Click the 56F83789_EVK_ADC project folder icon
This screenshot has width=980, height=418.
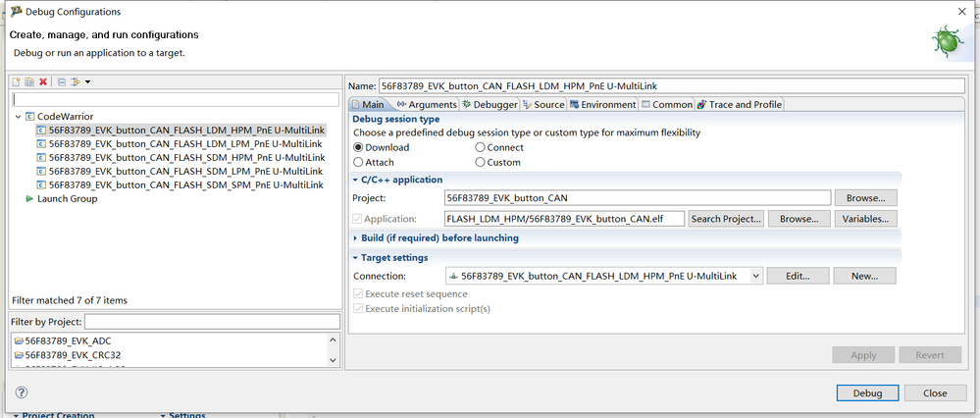[19, 340]
